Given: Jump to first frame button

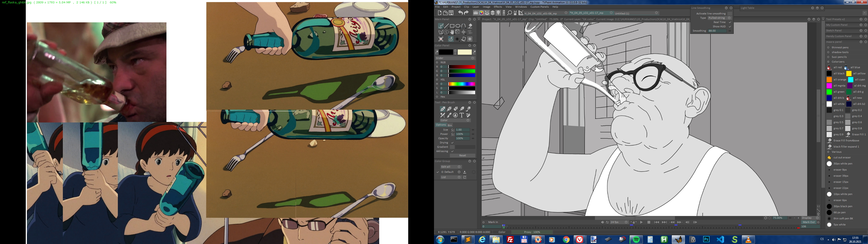Looking at the screenshot, I should coord(656,222).
